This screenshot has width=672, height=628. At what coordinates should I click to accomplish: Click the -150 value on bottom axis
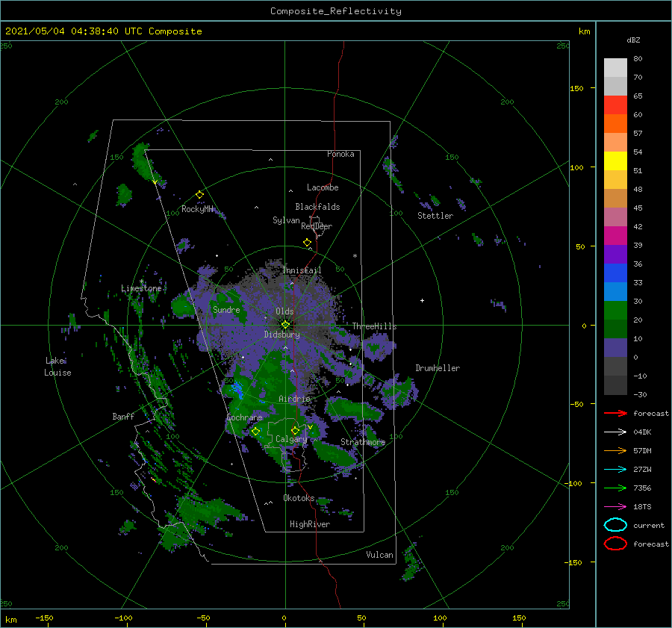(44, 618)
